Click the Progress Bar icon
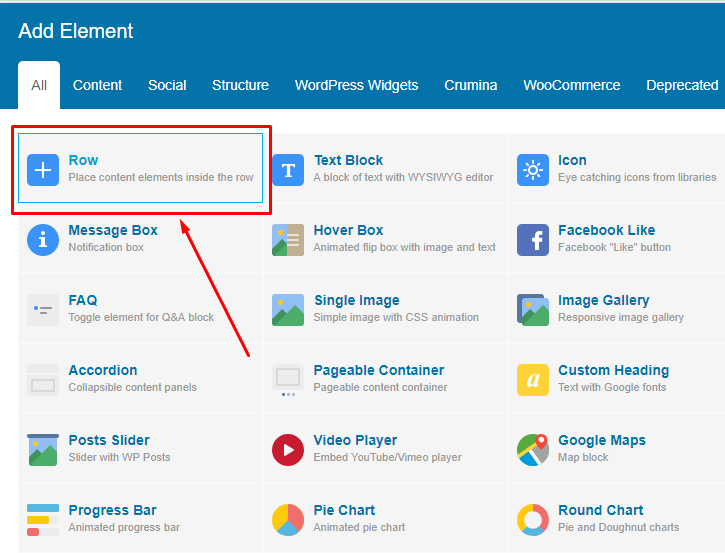 pyautogui.click(x=43, y=520)
